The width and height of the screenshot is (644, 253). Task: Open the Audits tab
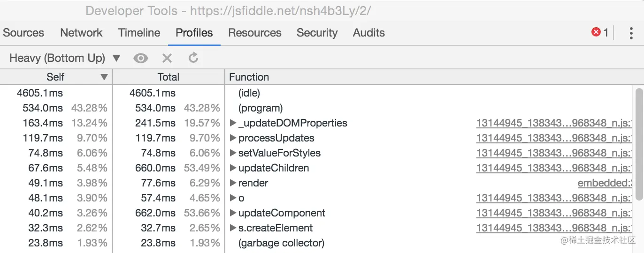click(368, 33)
